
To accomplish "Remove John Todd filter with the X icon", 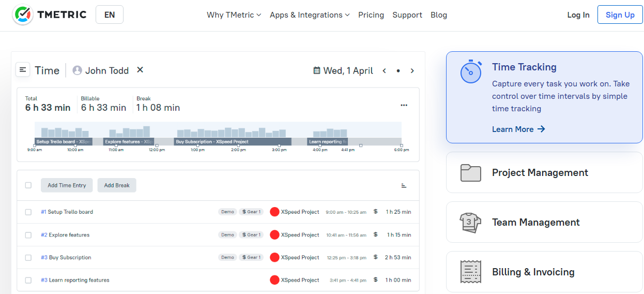I will tap(140, 70).
